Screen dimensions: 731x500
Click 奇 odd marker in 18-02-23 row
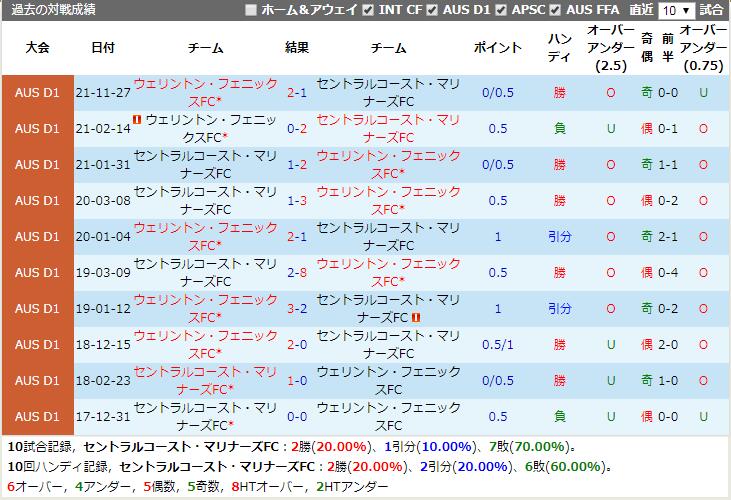click(x=647, y=381)
